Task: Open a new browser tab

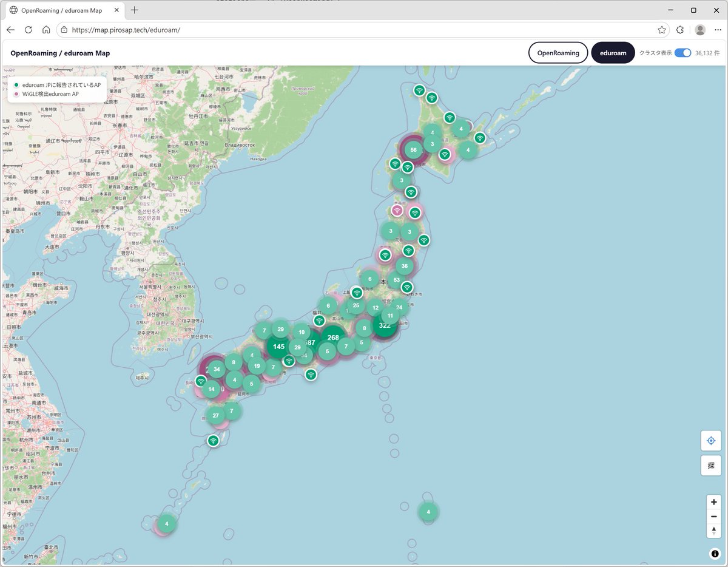Action: tap(134, 10)
